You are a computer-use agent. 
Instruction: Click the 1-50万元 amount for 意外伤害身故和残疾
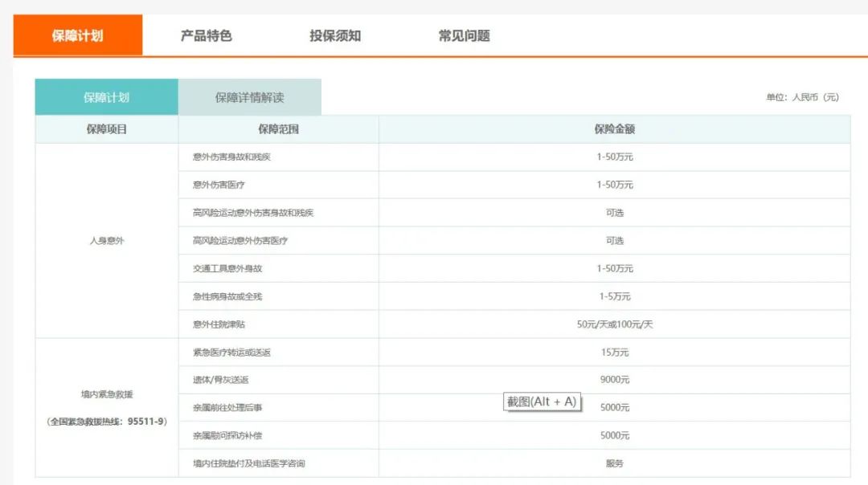point(615,157)
